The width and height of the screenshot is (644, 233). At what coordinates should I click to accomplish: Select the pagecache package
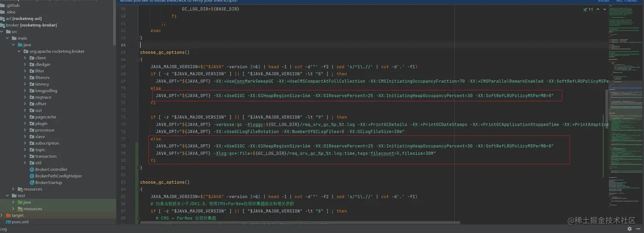click(46, 117)
